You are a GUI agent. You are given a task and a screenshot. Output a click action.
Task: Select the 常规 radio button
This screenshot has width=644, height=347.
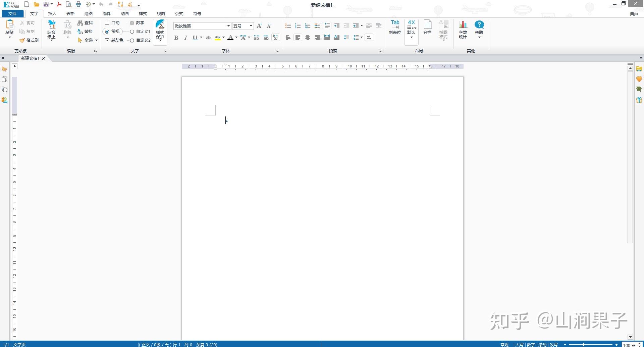107,32
